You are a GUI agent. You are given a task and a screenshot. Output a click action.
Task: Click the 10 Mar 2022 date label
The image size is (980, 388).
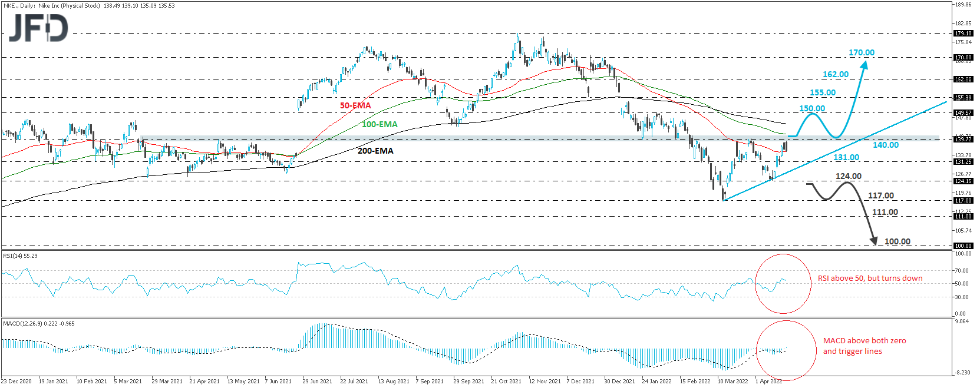[x=732, y=382]
